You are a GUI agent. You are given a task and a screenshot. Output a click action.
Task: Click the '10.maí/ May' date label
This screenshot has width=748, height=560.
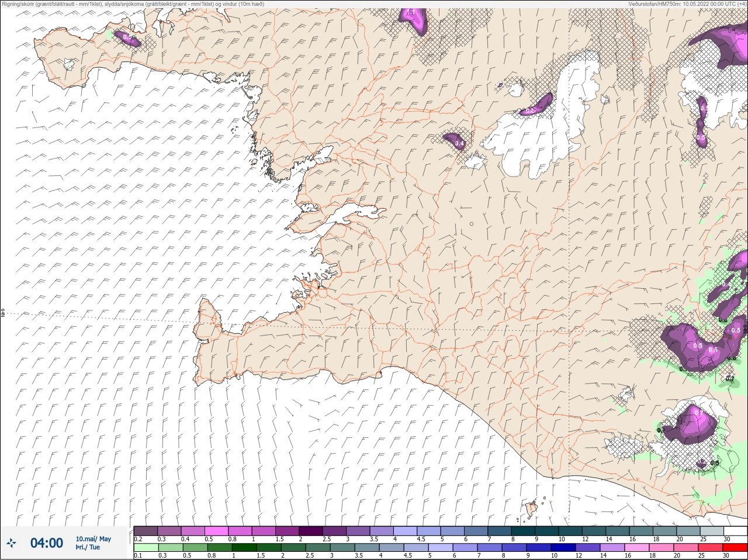[93, 539]
